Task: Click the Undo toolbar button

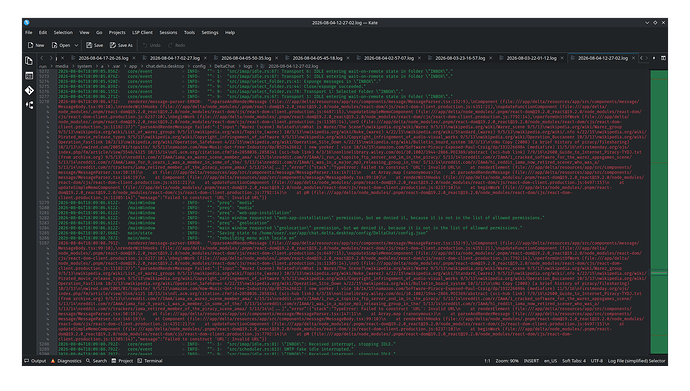Action: click(152, 45)
